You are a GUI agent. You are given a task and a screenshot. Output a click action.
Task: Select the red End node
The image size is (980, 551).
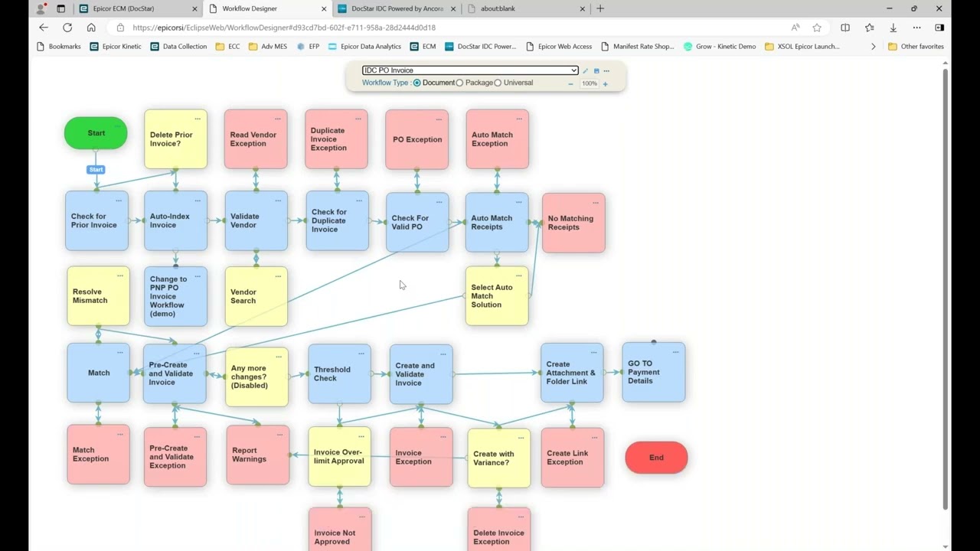click(x=656, y=458)
